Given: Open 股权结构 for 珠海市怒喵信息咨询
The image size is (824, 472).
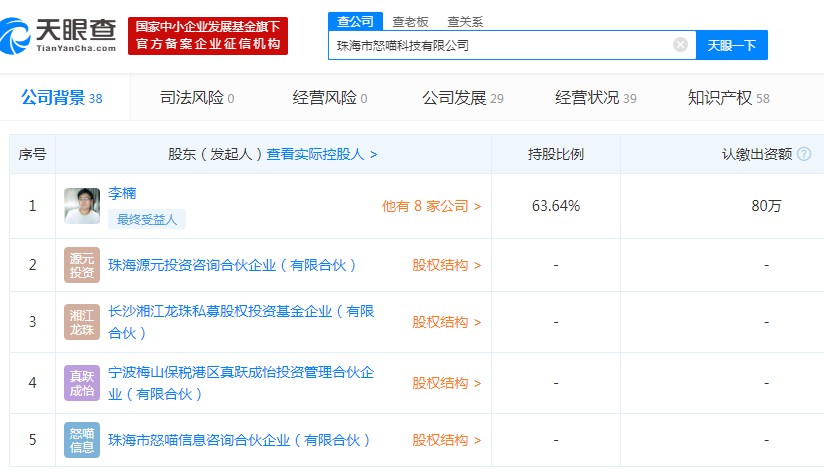Looking at the screenshot, I should pos(446,440).
